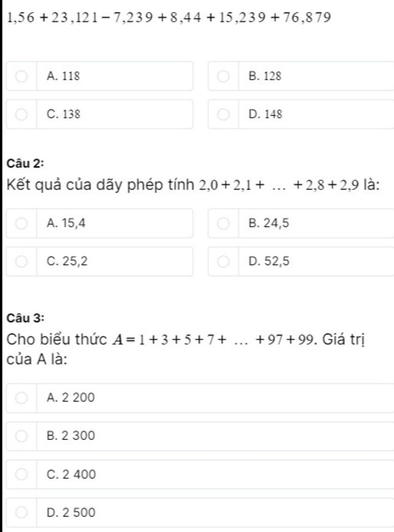
Task: Choose radio option C. 138
Action: (x=22, y=114)
